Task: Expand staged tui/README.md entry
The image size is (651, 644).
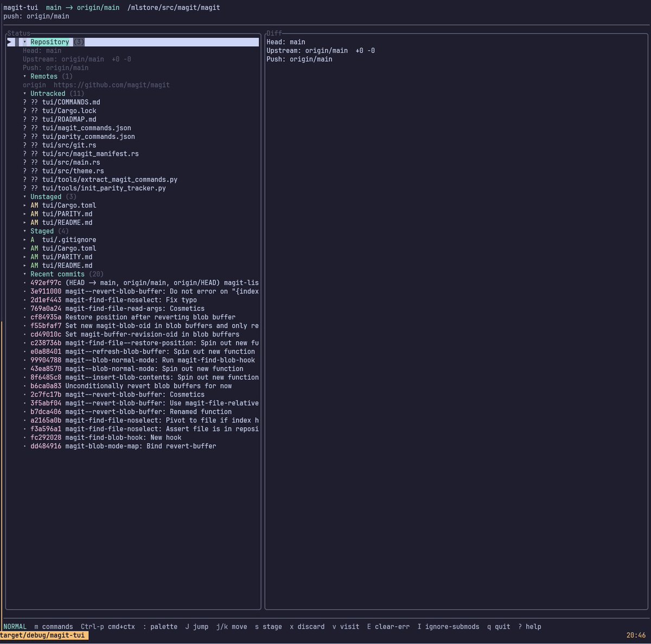Action: (x=25, y=266)
